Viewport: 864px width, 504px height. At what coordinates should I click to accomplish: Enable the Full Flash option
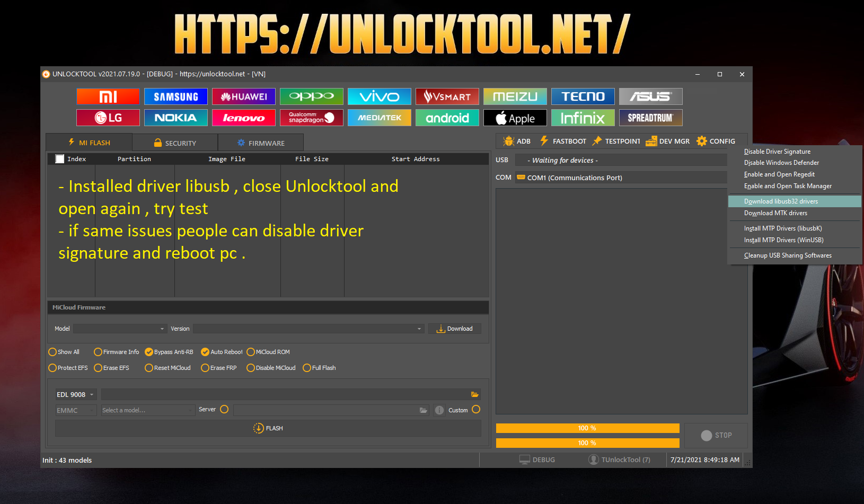(x=319, y=368)
